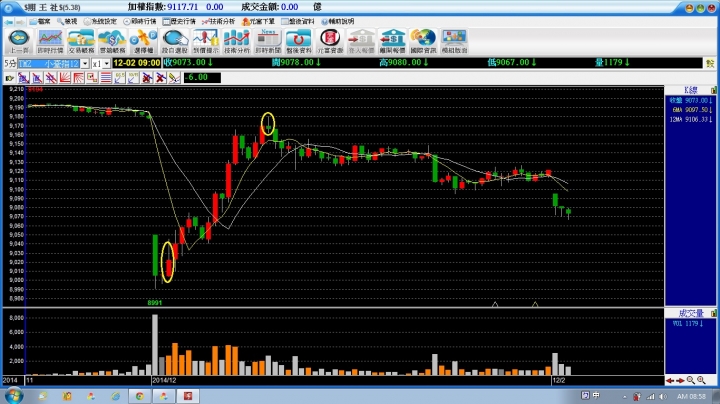Click the 12MA 9106.33 indicator value
Screen dimensions: 720x404
(x=691, y=119)
